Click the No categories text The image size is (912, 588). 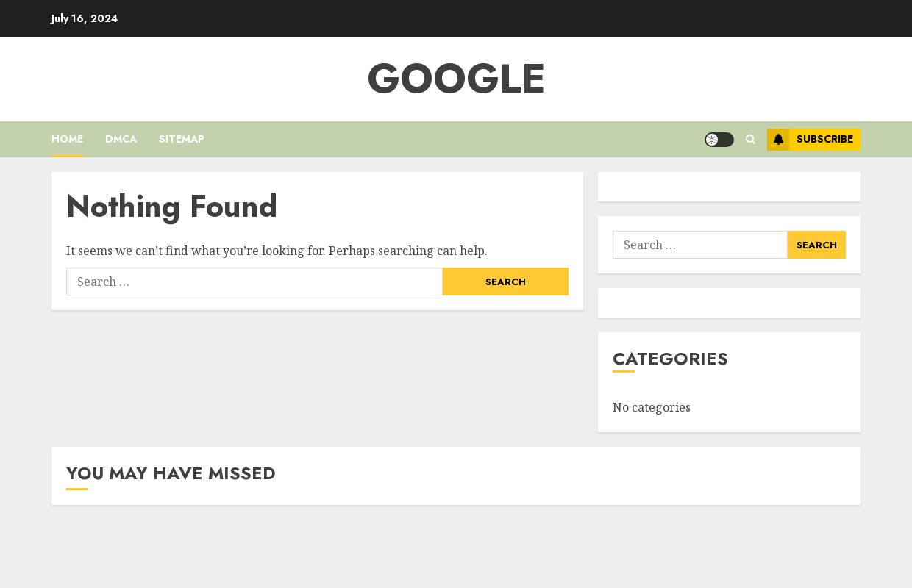click(651, 407)
